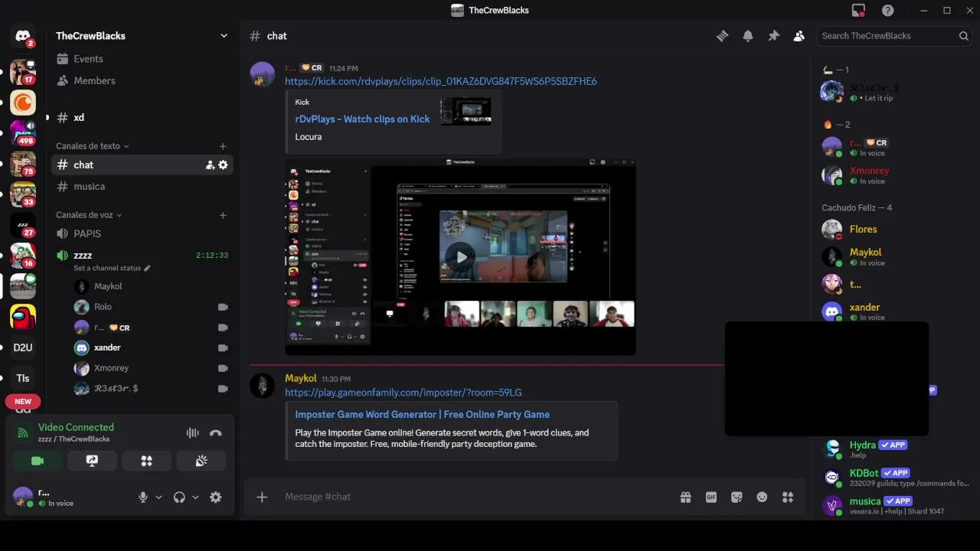980x551 pixels.
Task: Open attachment plus button in message bar
Action: [x=262, y=497]
